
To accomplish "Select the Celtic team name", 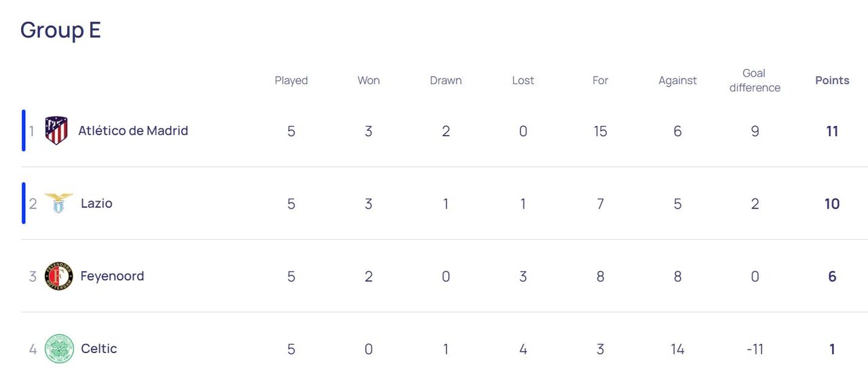I will (98, 349).
